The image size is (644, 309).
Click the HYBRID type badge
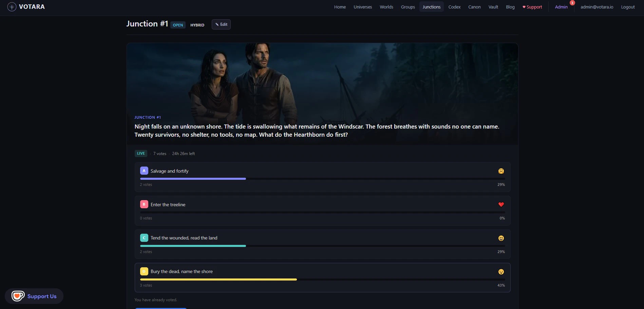point(197,25)
